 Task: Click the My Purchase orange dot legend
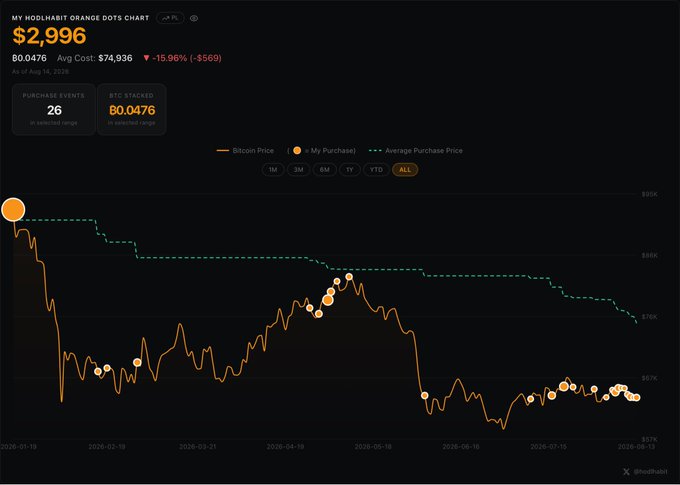point(321,151)
